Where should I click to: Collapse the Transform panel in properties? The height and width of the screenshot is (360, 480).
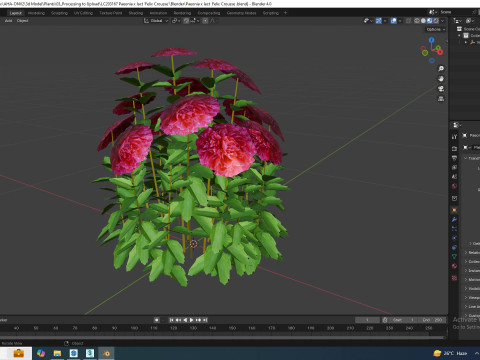[x=465, y=158]
